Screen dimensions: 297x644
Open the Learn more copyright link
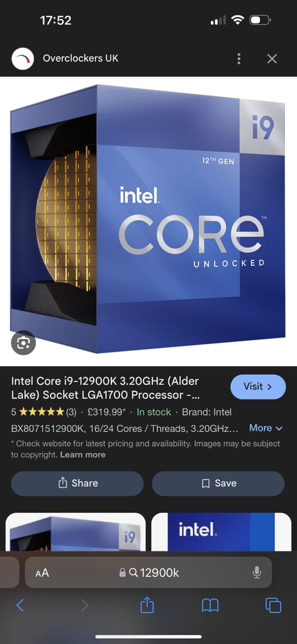(x=82, y=455)
